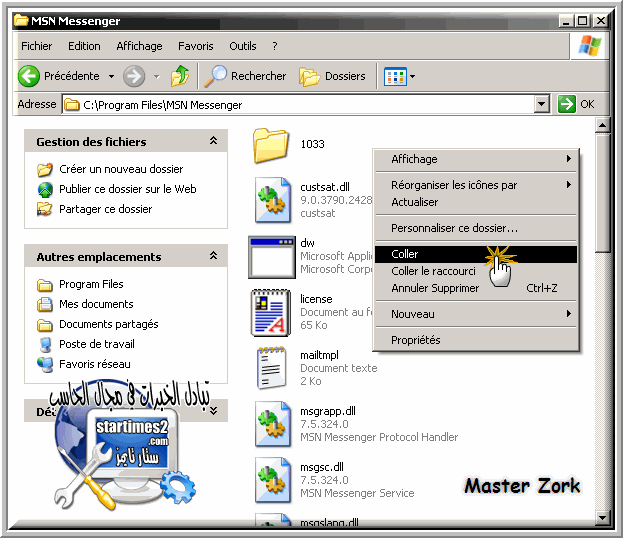Click the mailtmpl file name

(319, 355)
